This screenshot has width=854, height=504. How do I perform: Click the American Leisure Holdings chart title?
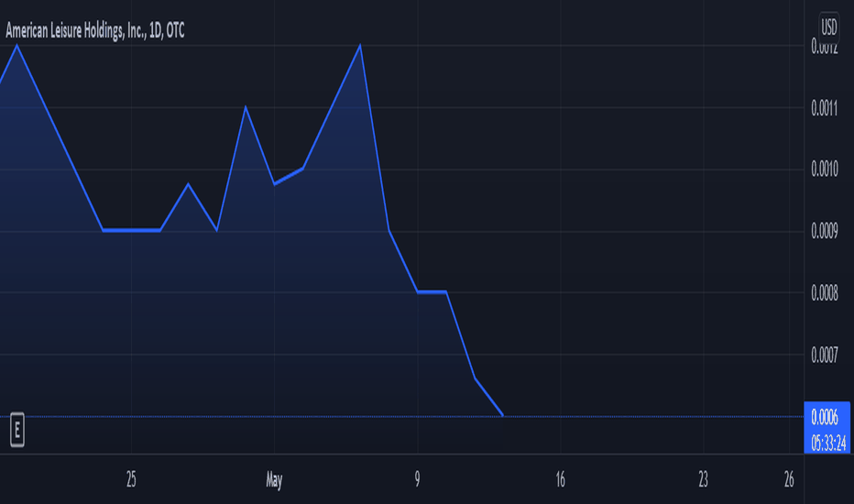pos(94,30)
